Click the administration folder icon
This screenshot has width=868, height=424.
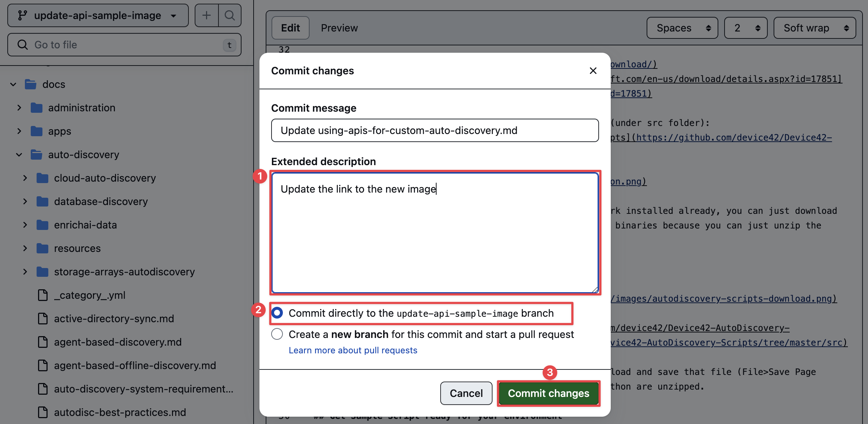(x=37, y=108)
